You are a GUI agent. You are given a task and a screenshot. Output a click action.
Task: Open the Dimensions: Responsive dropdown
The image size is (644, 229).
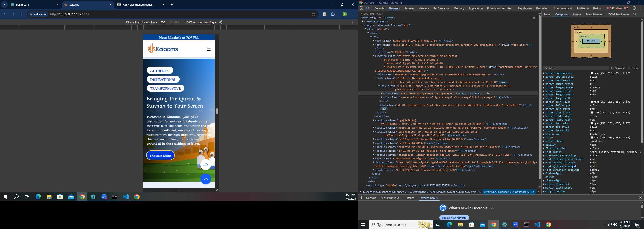[142, 23]
